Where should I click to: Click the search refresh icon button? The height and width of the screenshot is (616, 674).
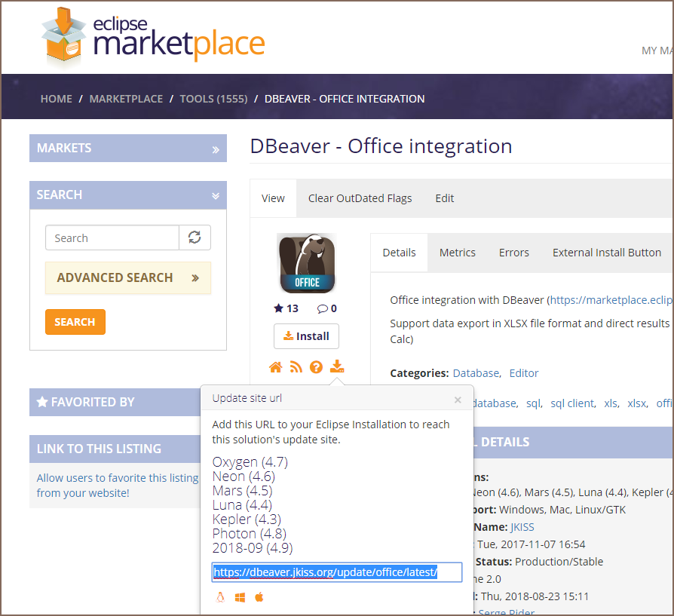[x=195, y=238]
